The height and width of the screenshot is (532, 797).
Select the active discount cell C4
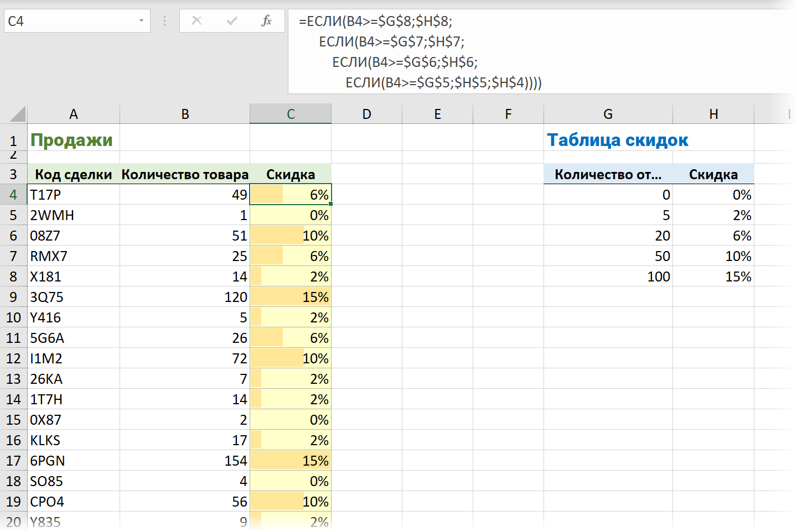pyautogui.click(x=291, y=195)
